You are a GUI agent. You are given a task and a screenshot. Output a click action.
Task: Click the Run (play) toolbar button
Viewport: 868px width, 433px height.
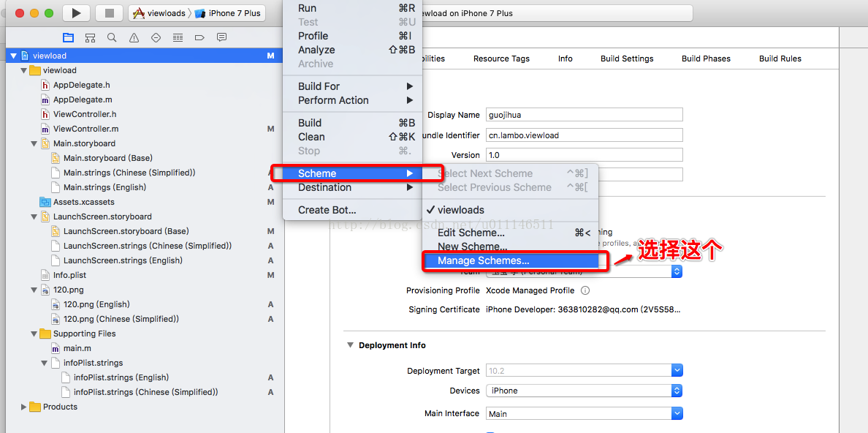76,12
